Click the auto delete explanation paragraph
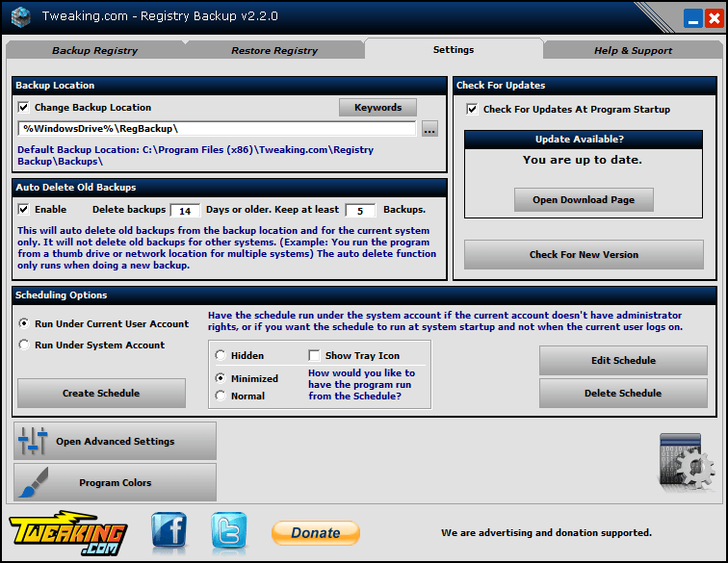Screen dimensions: 728x563 [226, 248]
